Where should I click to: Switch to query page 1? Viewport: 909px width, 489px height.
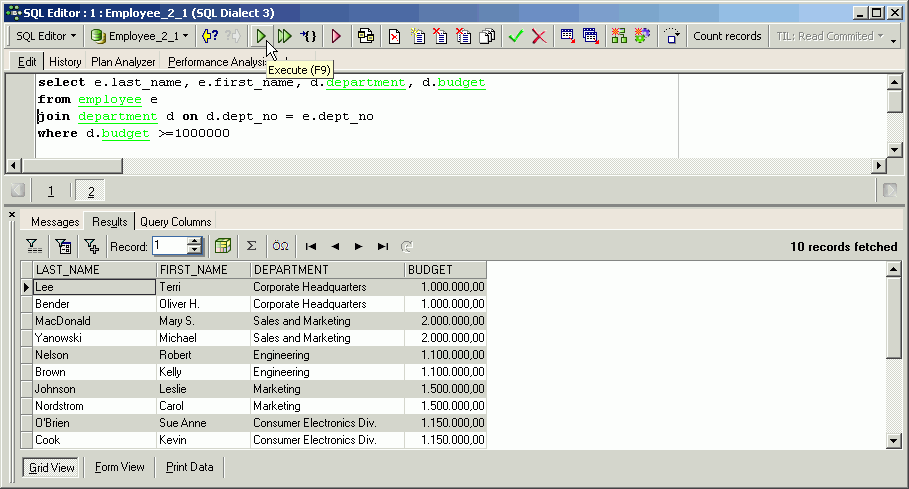coord(51,191)
